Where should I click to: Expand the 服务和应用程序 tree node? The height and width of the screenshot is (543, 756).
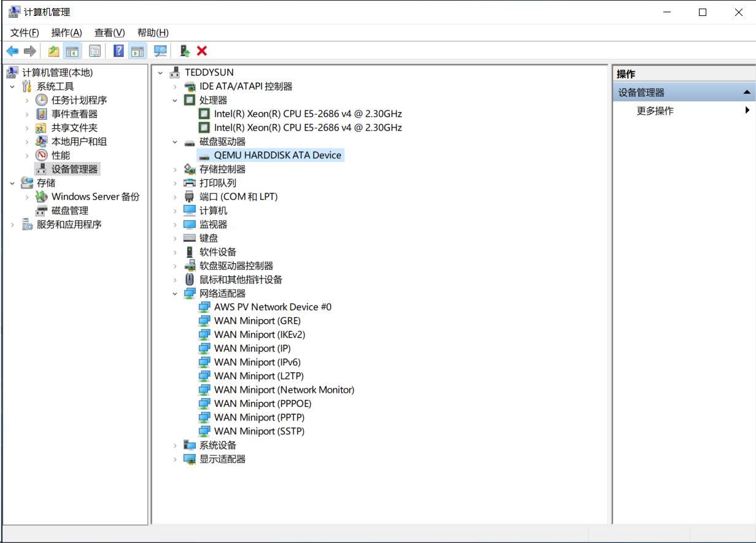point(12,225)
